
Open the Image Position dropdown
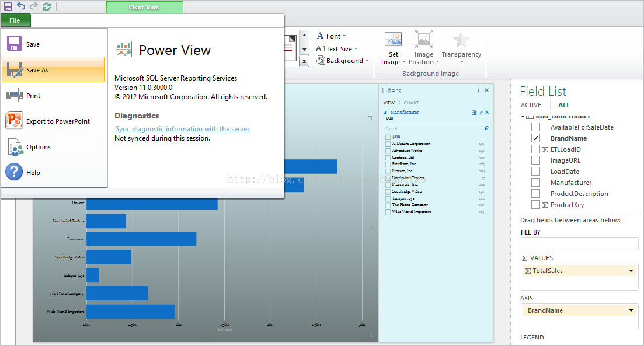point(437,62)
